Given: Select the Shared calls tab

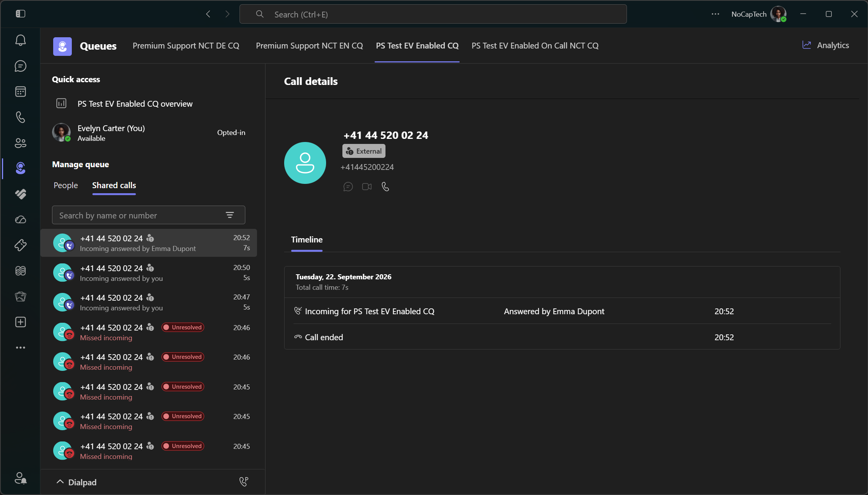Looking at the screenshot, I should click(114, 185).
